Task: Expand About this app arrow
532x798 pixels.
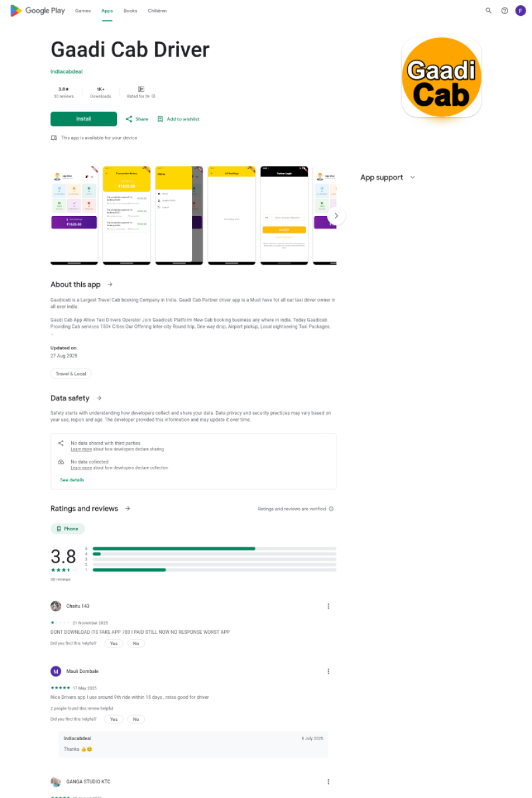Action: (110, 284)
